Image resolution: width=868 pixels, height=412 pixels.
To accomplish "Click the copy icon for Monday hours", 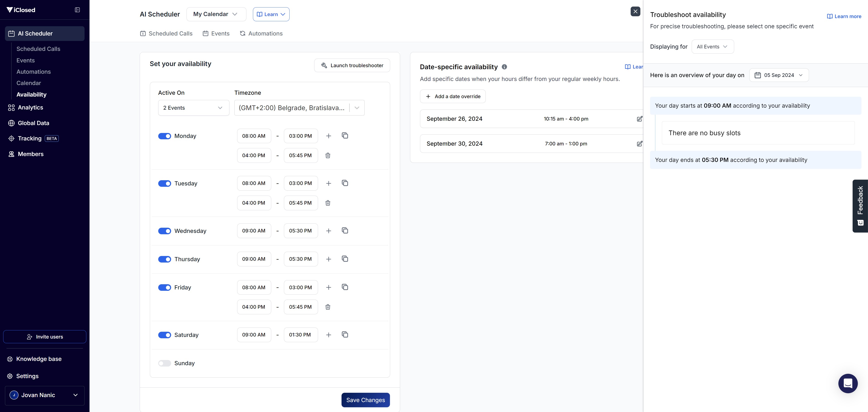I will pos(345,135).
